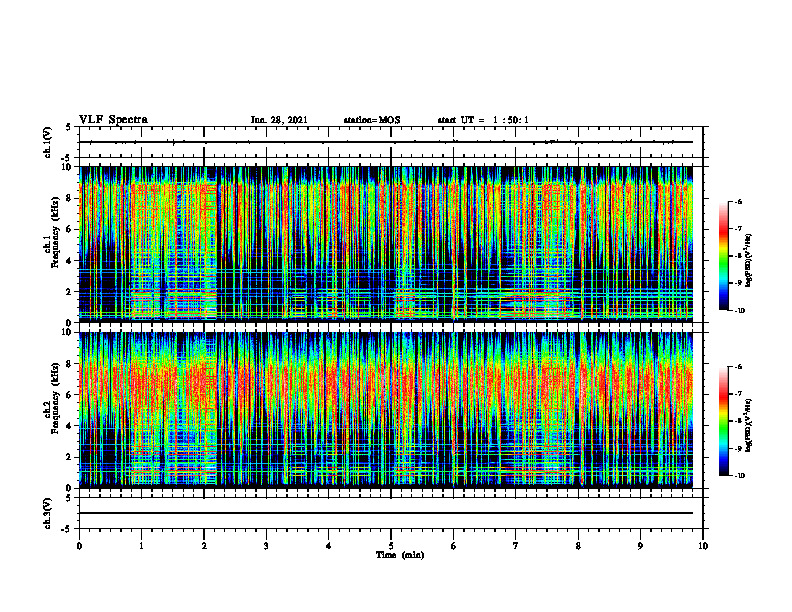The image size is (792, 612).
Task: Select the ch.2 colorbar log(PSD) label
Action: click(749, 425)
